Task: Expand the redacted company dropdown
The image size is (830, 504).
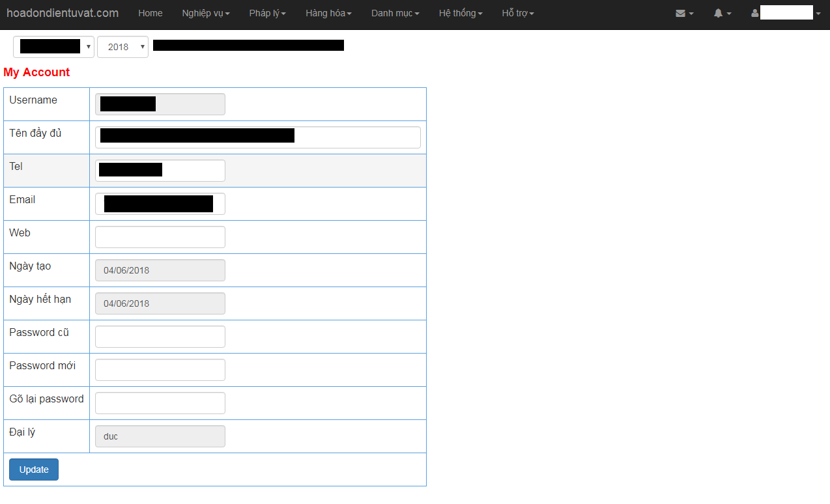Action: tap(53, 47)
